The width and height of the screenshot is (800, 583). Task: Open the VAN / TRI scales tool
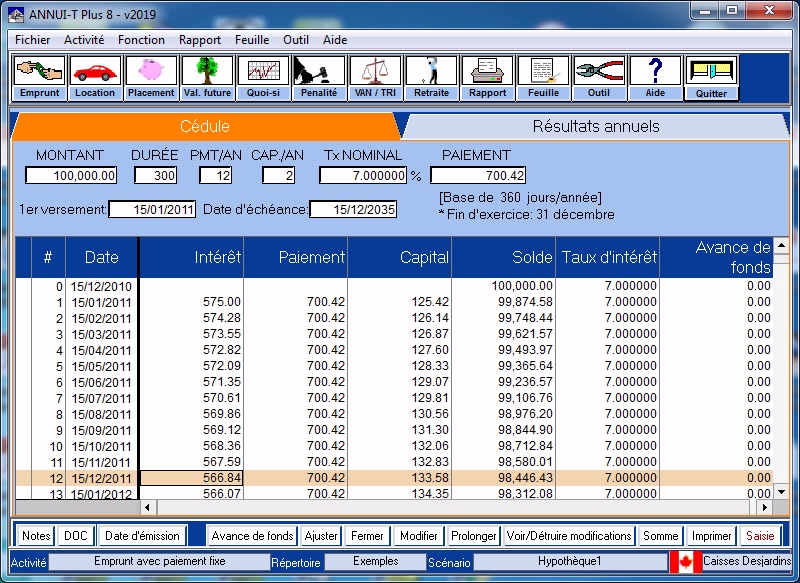(x=375, y=79)
